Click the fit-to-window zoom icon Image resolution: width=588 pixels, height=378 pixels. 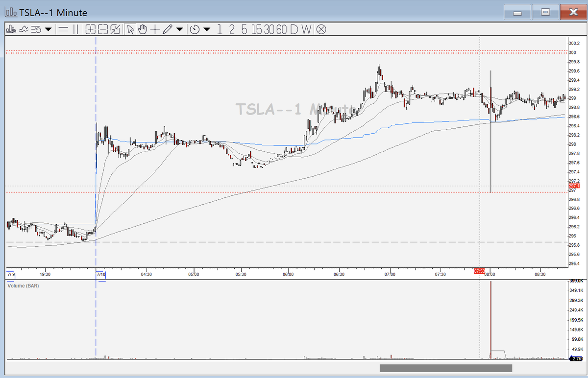(x=115, y=29)
